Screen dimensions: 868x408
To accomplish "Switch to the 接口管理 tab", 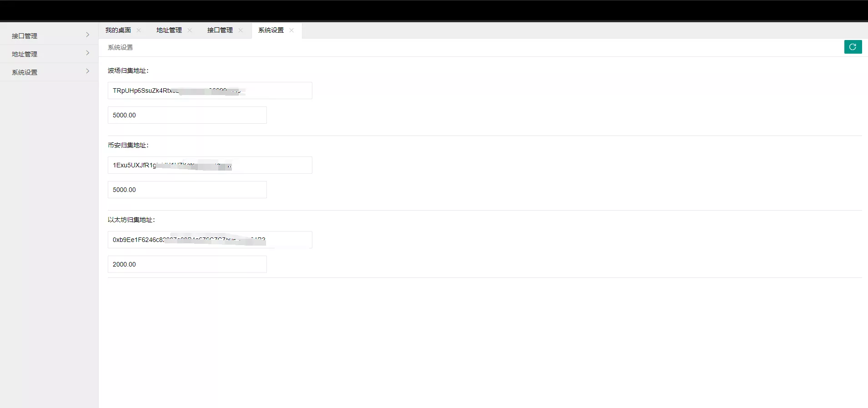I will (220, 30).
